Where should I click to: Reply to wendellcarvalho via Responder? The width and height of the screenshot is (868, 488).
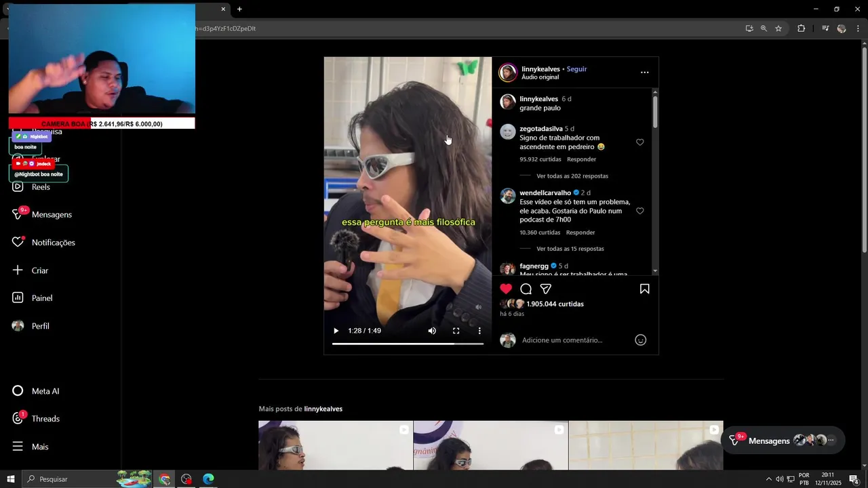point(580,232)
